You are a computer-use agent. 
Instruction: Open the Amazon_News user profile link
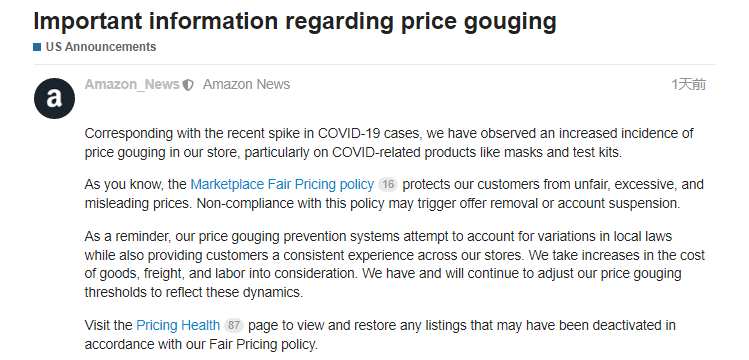(x=132, y=85)
